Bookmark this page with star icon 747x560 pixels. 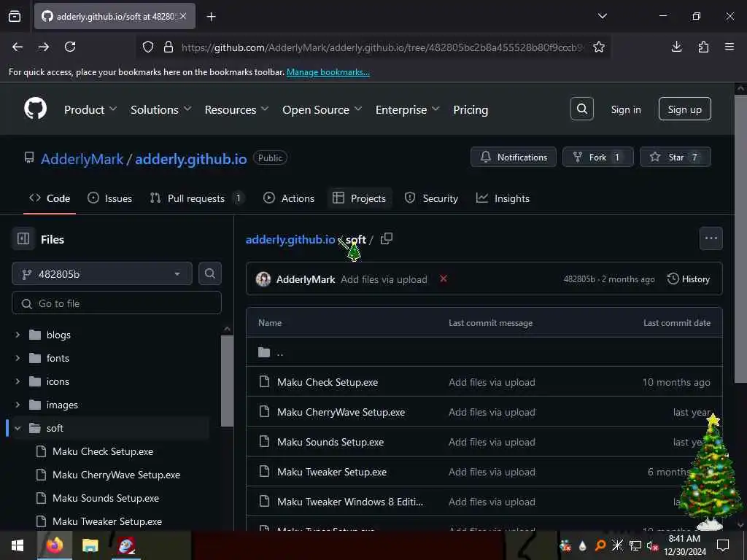click(599, 47)
